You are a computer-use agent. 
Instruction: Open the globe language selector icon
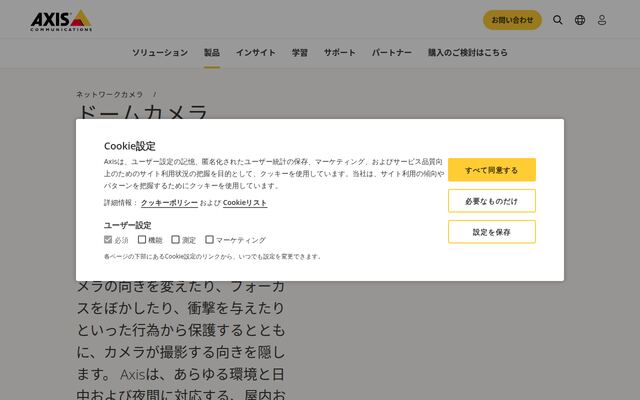(x=580, y=20)
